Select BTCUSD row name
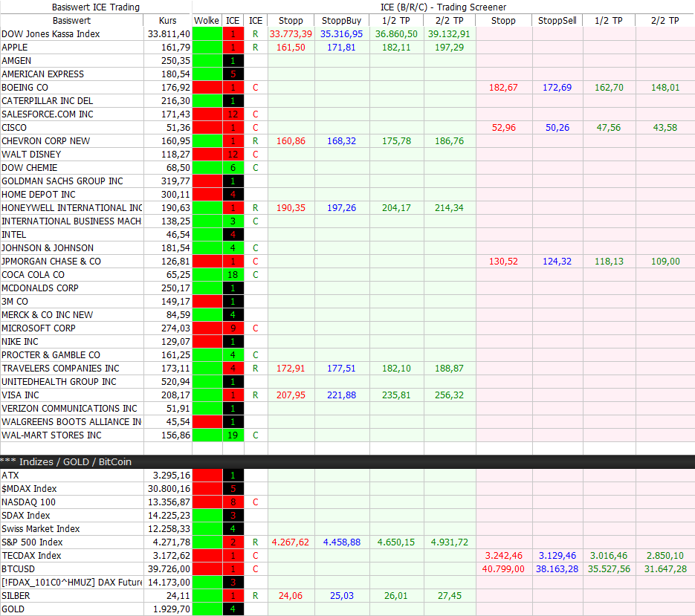Image resolution: width=695 pixels, height=616 pixels. (18, 569)
